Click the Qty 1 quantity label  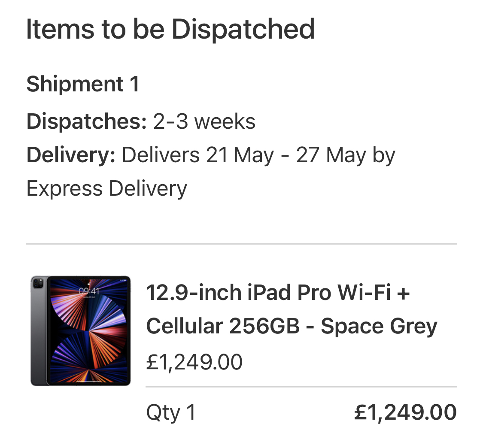(x=171, y=412)
